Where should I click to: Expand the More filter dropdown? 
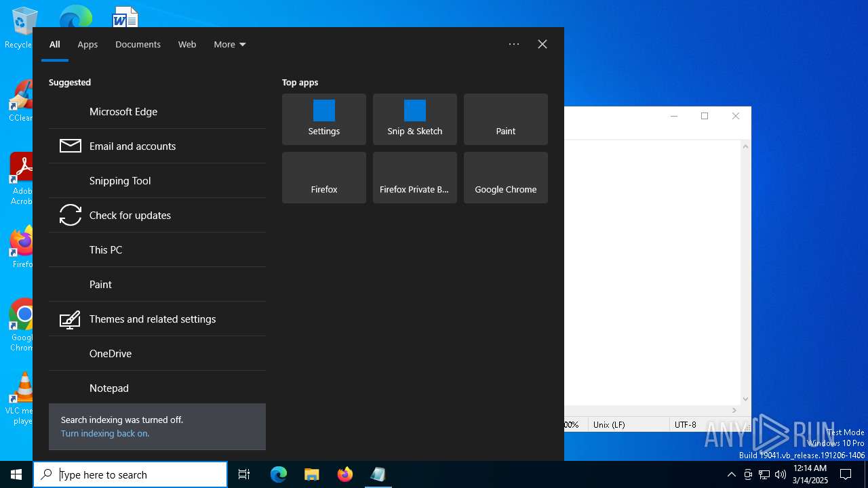(230, 45)
